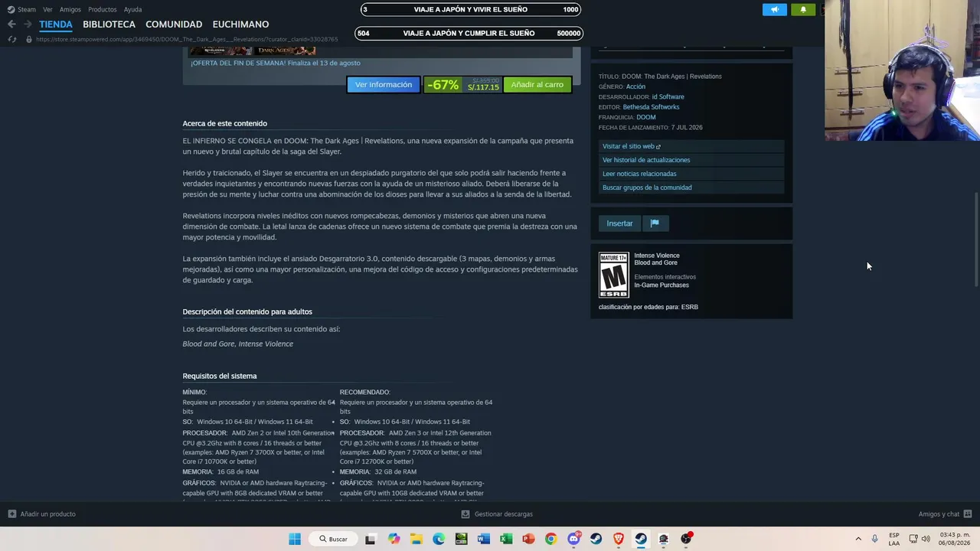Click the weekend offer notice text
The image size is (980, 551).
tap(276, 64)
